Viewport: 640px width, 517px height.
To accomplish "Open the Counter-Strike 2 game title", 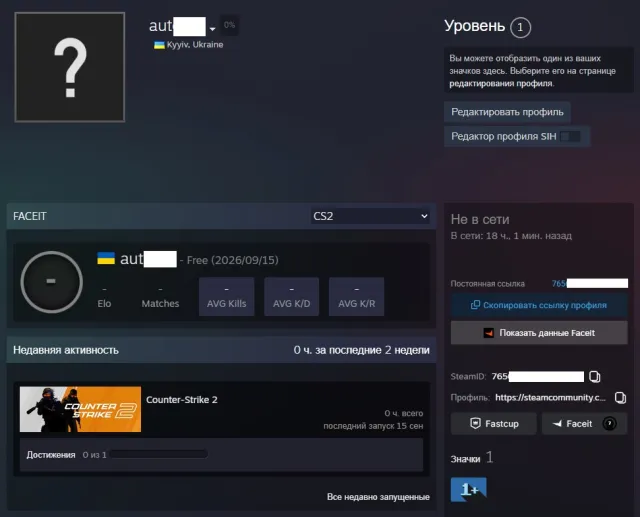I will (182, 399).
